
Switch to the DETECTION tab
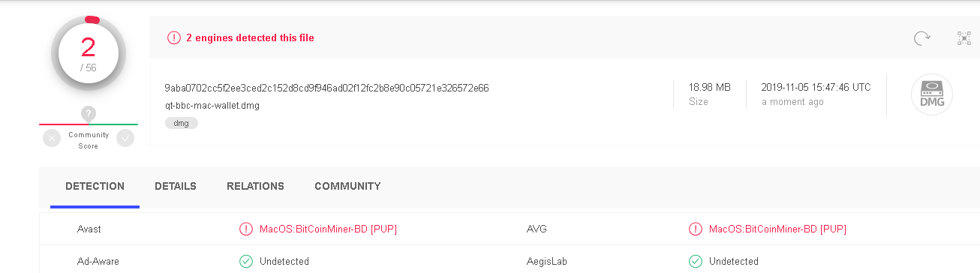click(95, 186)
